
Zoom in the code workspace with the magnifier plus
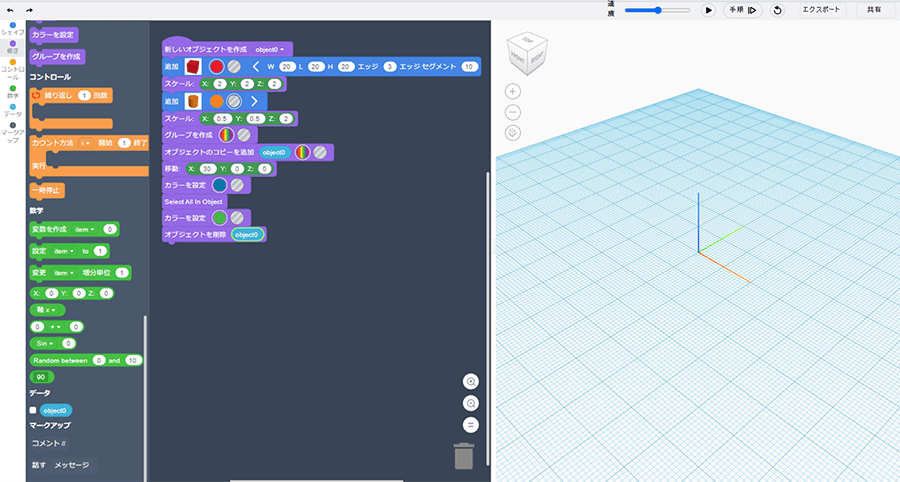(471, 382)
